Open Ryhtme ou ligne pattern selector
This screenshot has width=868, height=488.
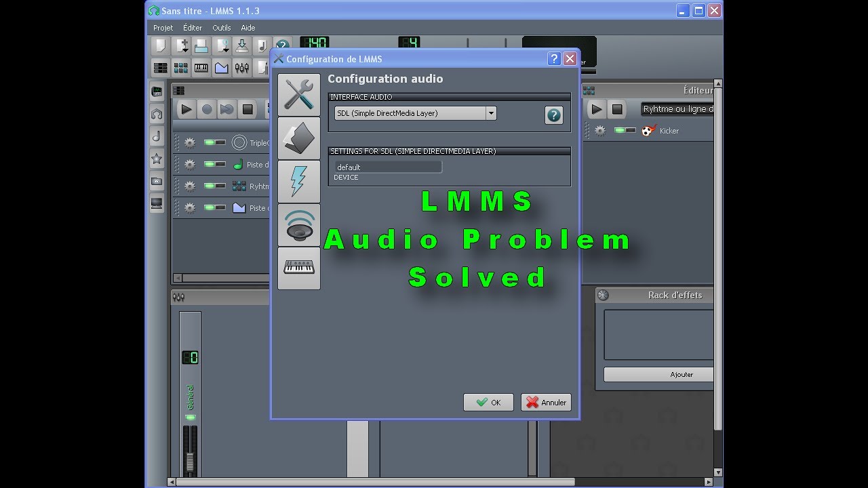pyautogui.click(x=677, y=109)
